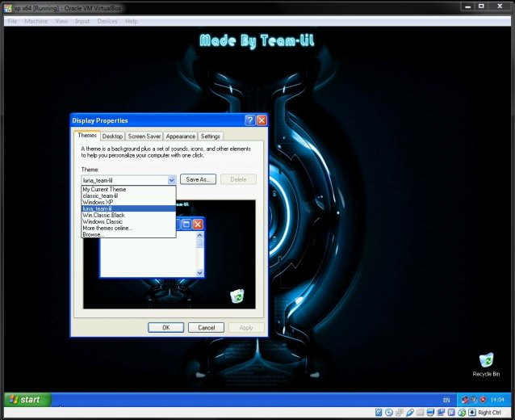
Task: Open VirtualBox Machine menu
Action: pyautogui.click(x=36, y=21)
